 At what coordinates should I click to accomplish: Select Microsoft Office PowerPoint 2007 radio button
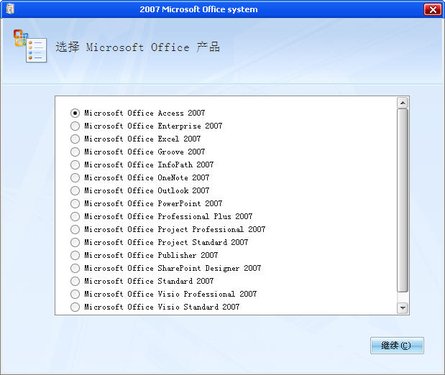[x=75, y=204]
